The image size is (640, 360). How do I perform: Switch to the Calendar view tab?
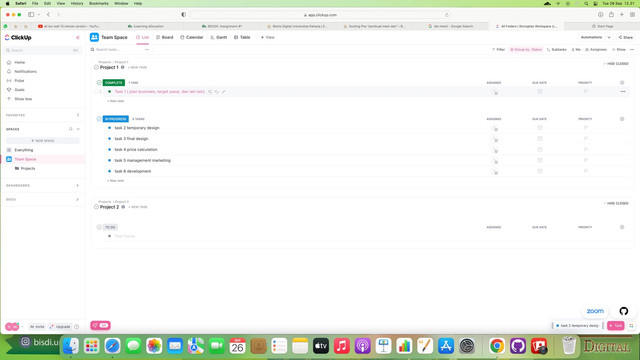pyautogui.click(x=191, y=37)
